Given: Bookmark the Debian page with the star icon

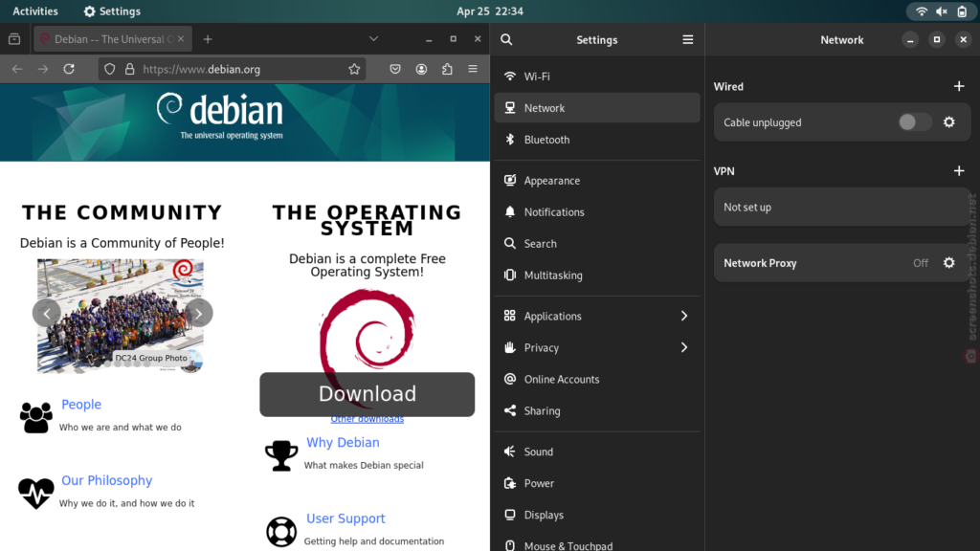Looking at the screenshot, I should (354, 69).
